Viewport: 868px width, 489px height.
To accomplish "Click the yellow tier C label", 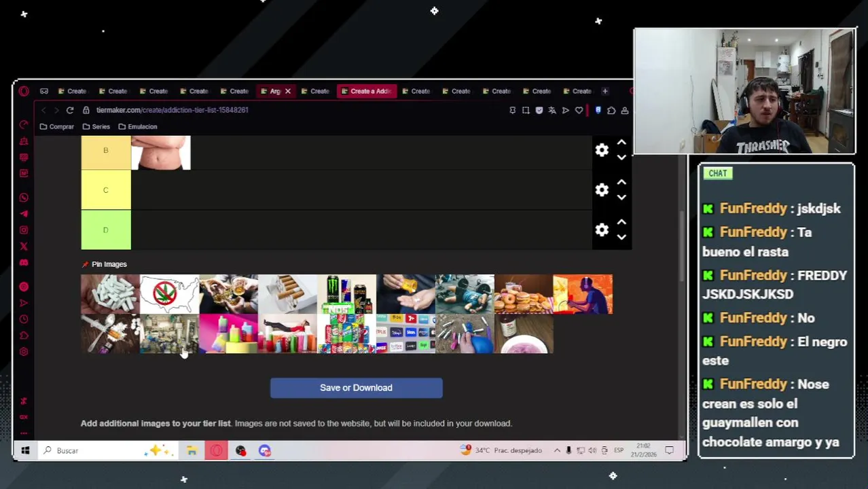I will point(106,190).
